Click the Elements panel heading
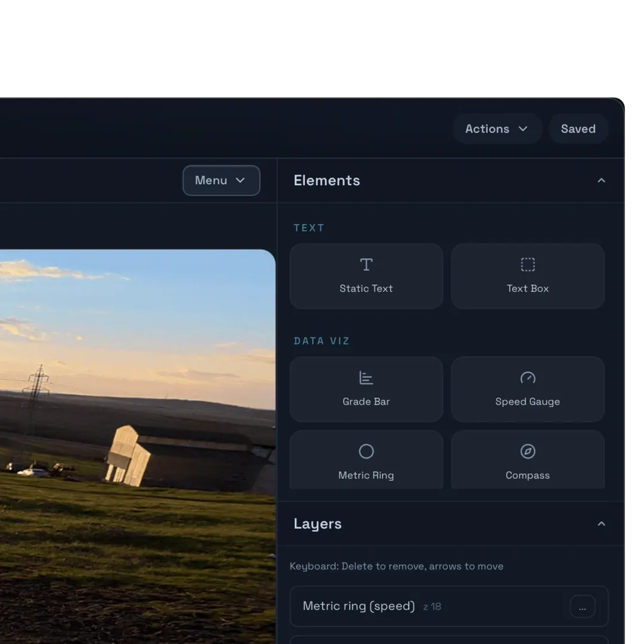The height and width of the screenshot is (644, 644). pos(327,181)
